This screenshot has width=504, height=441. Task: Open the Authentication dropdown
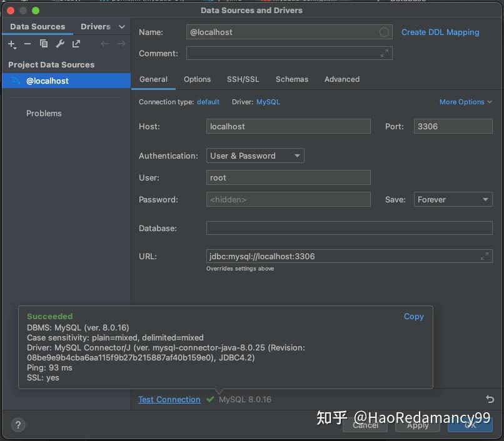pyautogui.click(x=255, y=156)
